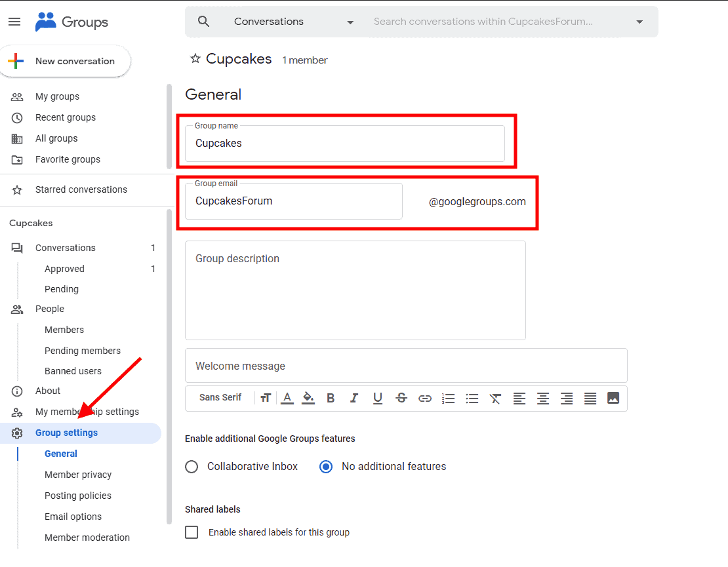Click the Welcome message field
Viewport: 728px width, 567px height.
406,366
